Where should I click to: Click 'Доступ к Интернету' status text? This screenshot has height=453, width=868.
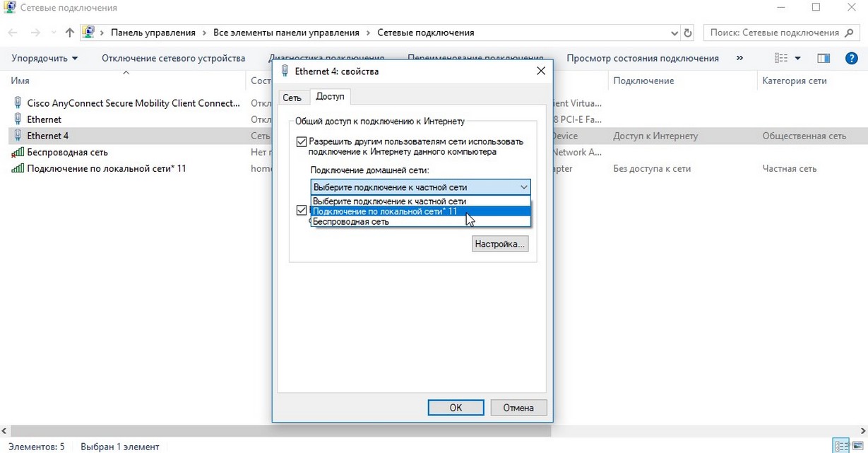point(655,136)
